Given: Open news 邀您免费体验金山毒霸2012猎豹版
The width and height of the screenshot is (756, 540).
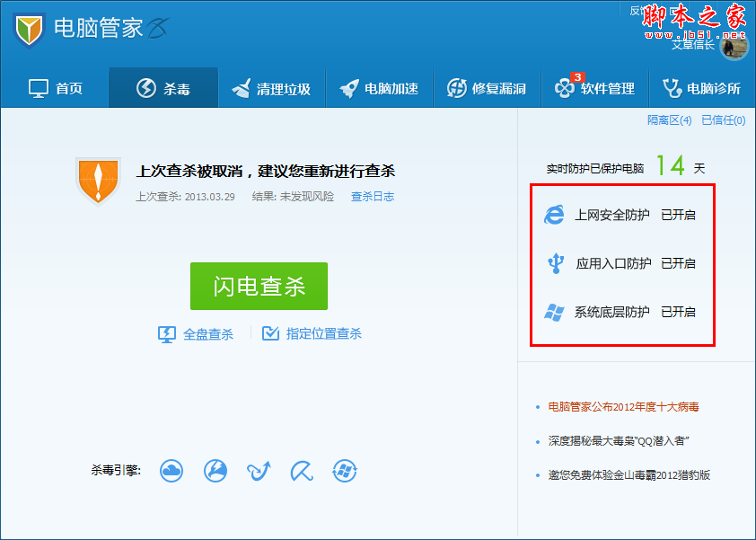Looking at the screenshot, I should coord(629,474).
